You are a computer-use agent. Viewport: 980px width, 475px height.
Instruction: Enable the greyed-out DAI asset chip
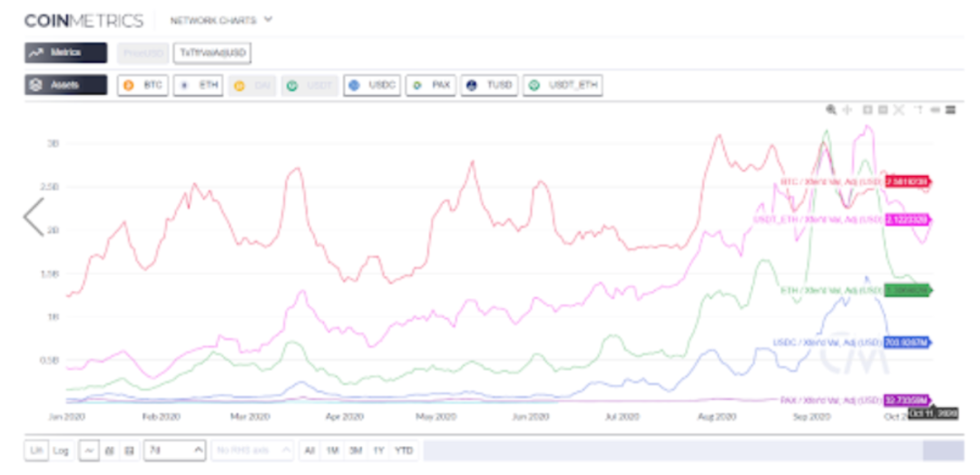(x=252, y=85)
